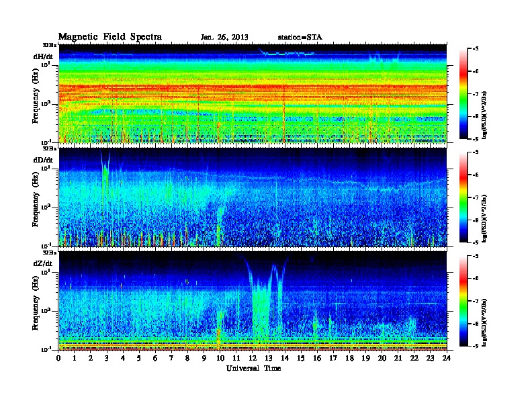
Task: Click the "-5" tick on the dZ/dt color bar
Action: [x=476, y=256]
